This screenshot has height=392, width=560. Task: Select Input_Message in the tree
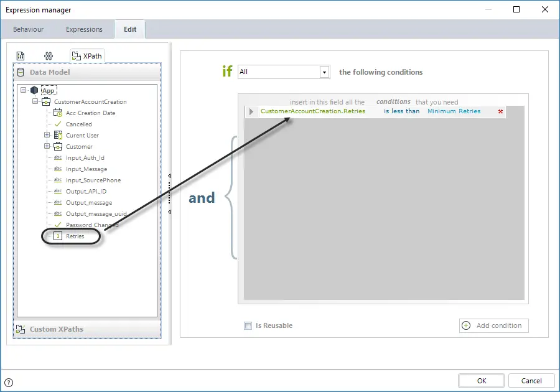click(86, 169)
